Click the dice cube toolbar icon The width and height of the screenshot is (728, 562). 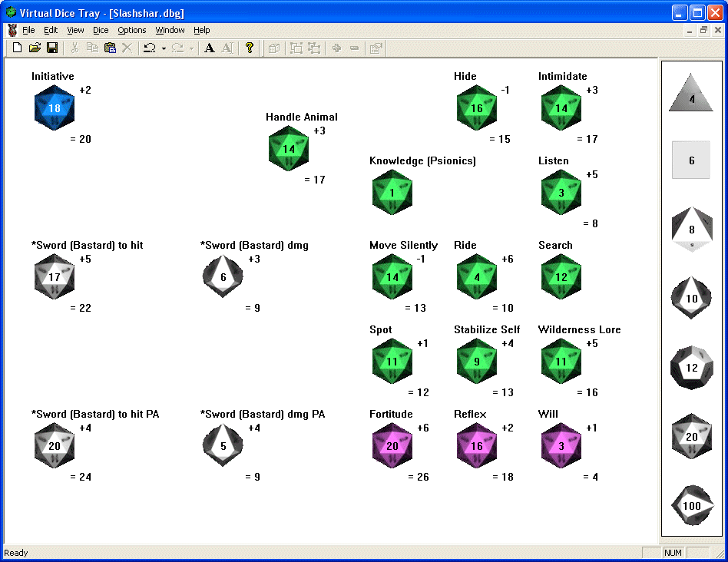pos(274,48)
